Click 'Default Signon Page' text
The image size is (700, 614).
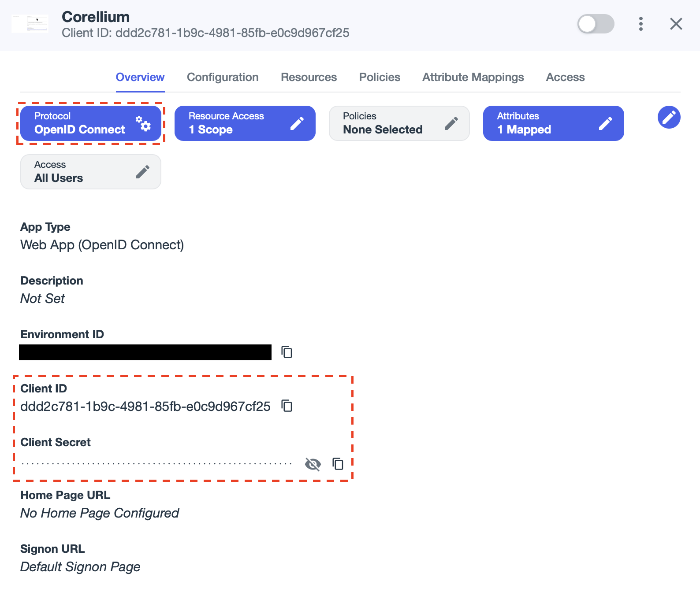click(x=80, y=567)
